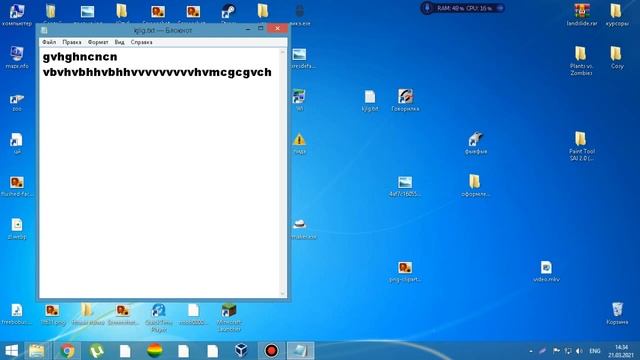
Task: Open File Explorer from taskbar
Action: click(36, 351)
